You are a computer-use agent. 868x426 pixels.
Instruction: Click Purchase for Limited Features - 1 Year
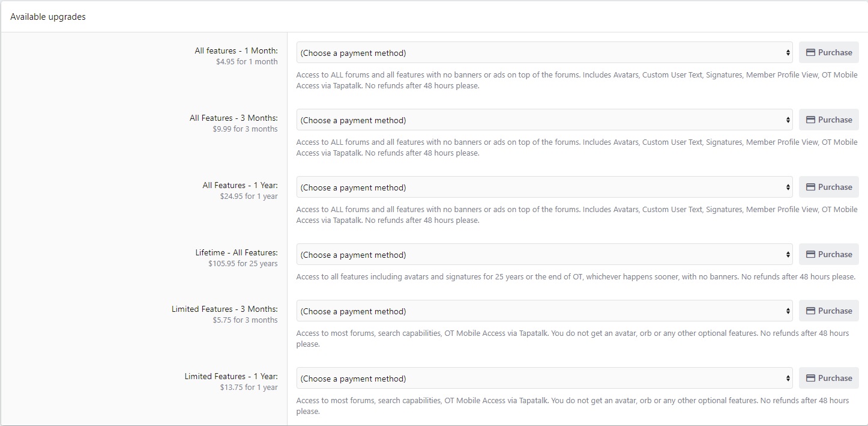coord(829,379)
